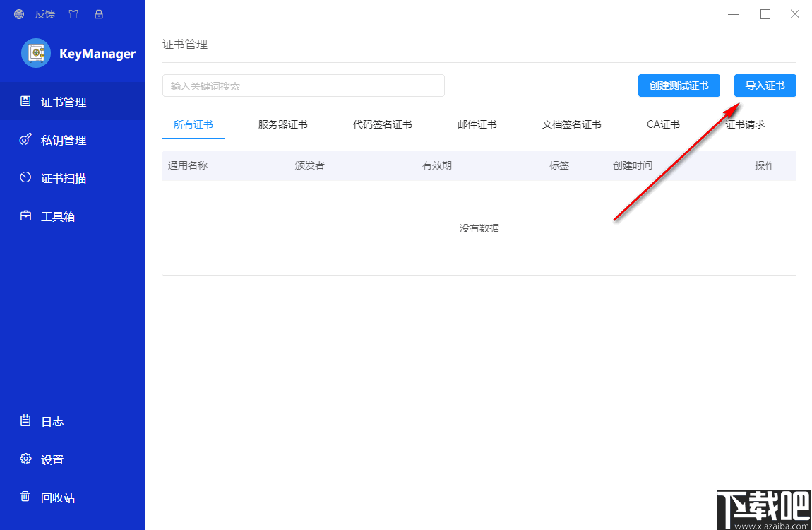Open the lock icon in the top bar
The height and width of the screenshot is (530, 812).
click(x=98, y=13)
